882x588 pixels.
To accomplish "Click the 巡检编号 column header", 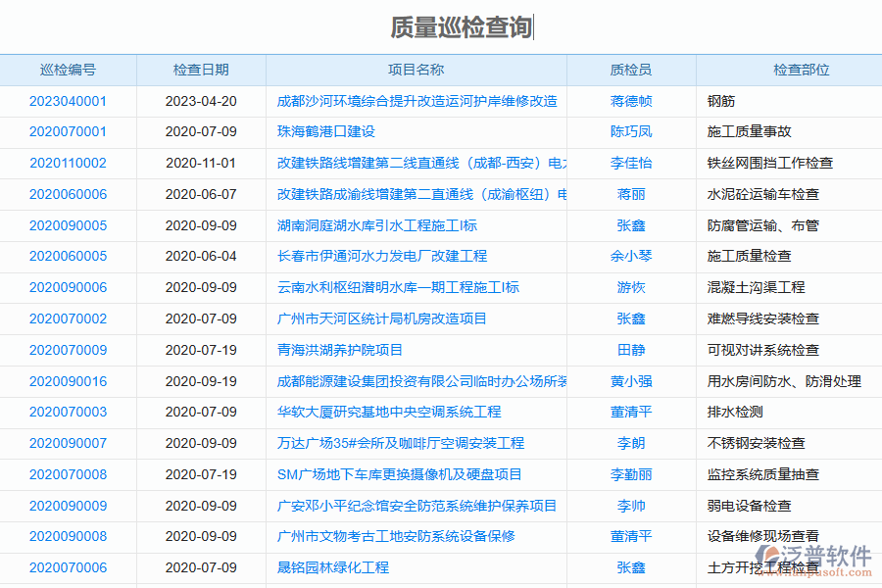I will click(x=70, y=70).
